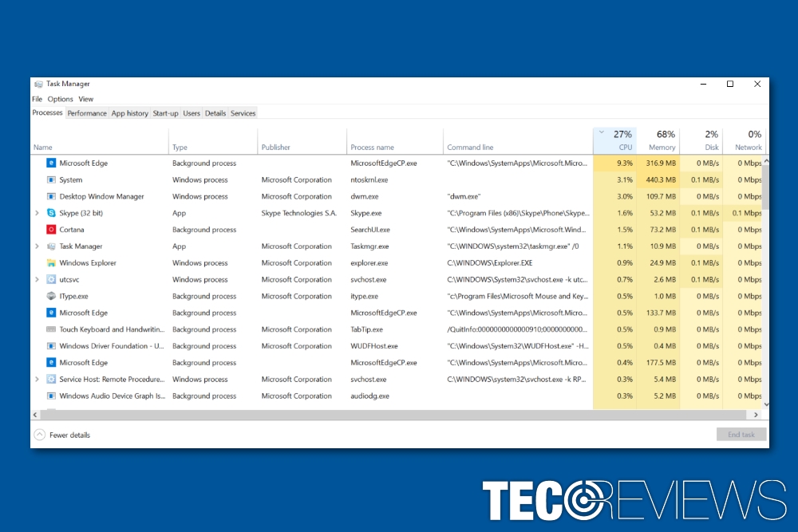The image size is (798, 532).
Task: Select the audiodg.exe process name cell
Action: [369, 396]
